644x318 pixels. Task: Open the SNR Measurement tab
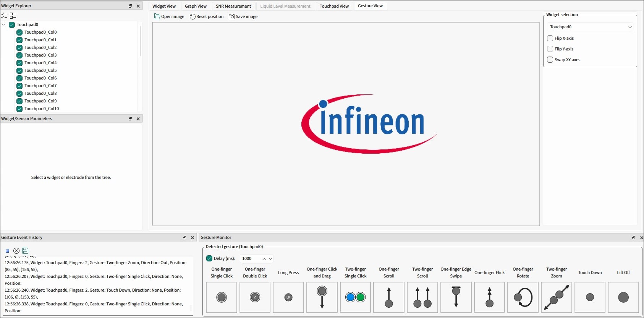233,6
